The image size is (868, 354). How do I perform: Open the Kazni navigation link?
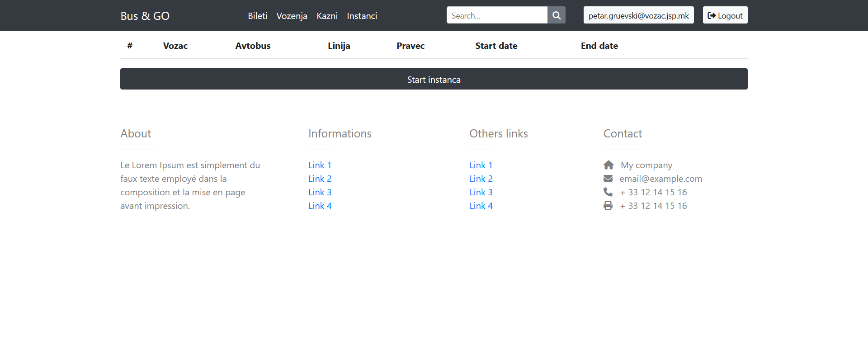(327, 16)
